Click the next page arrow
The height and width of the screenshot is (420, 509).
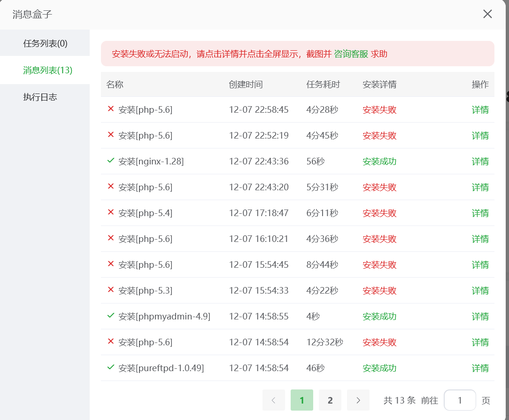(358, 400)
